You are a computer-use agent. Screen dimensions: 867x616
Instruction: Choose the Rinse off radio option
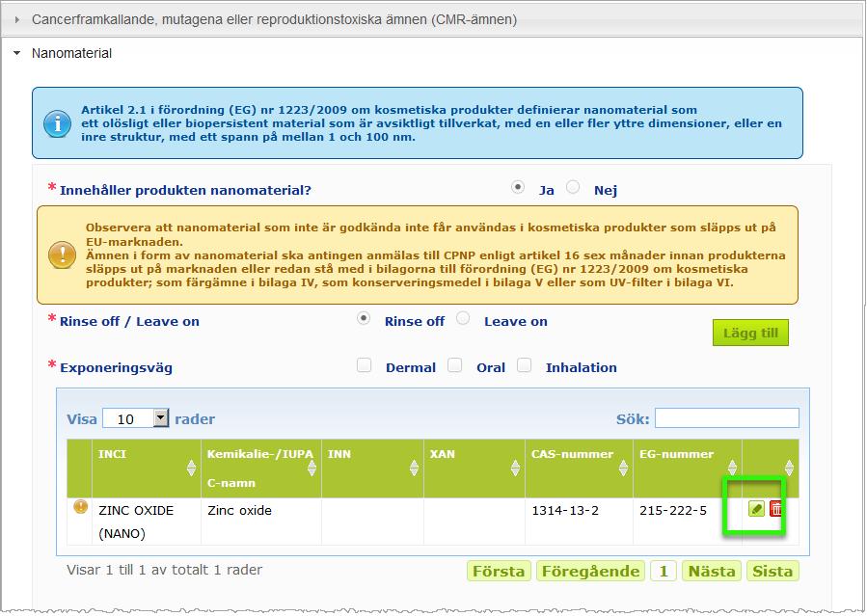coord(364,318)
